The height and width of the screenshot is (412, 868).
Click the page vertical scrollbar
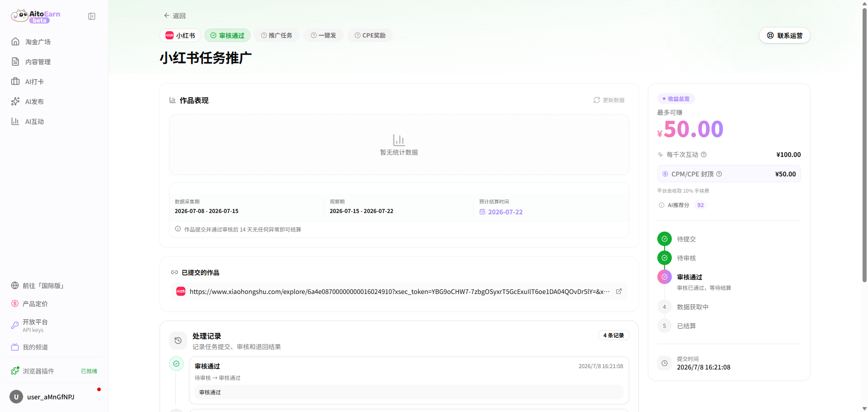click(864, 145)
